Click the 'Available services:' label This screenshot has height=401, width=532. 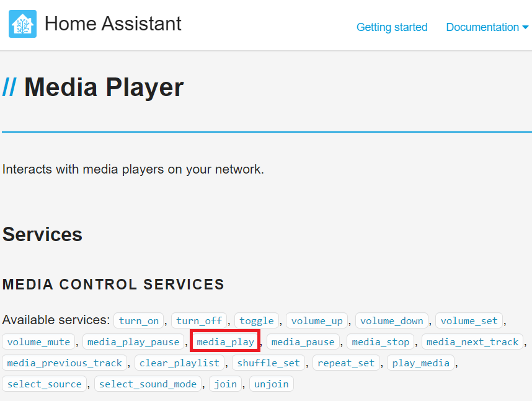click(56, 320)
